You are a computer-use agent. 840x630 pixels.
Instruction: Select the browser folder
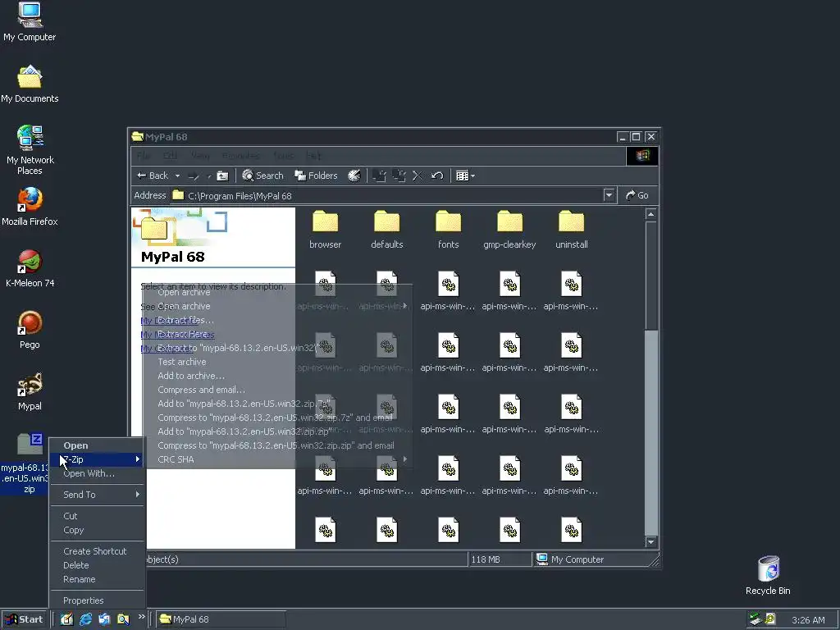point(325,231)
